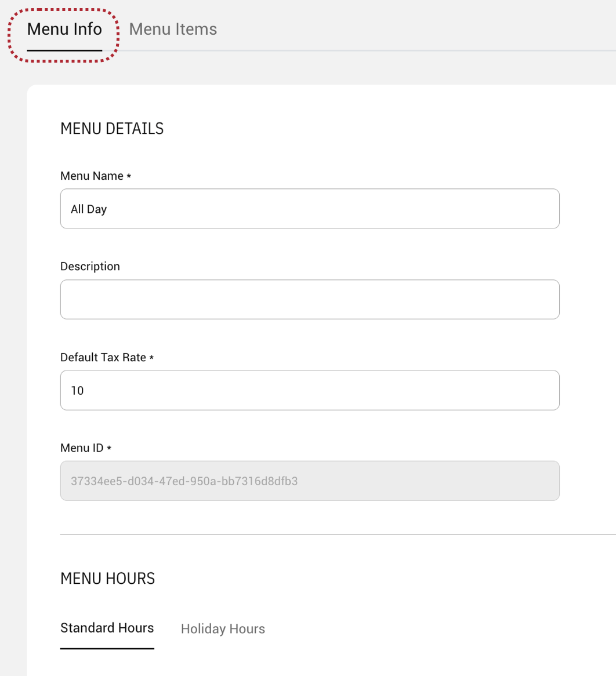The width and height of the screenshot is (616, 676).
Task: Switch to the Holiday Hours tab
Action: click(223, 629)
